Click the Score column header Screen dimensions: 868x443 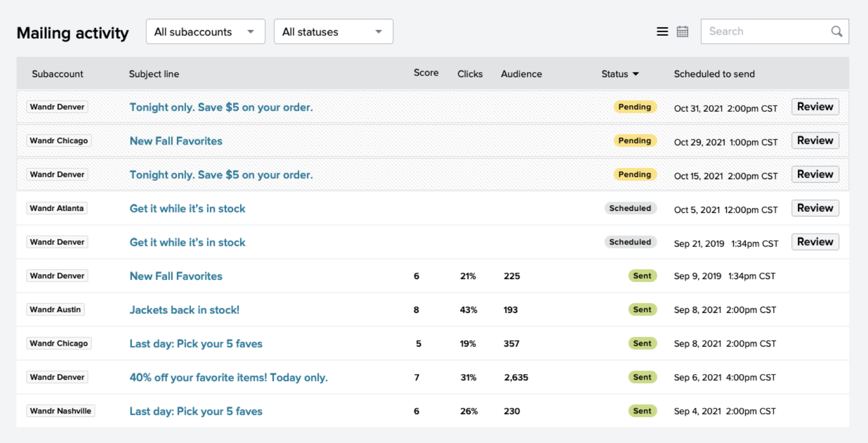426,73
